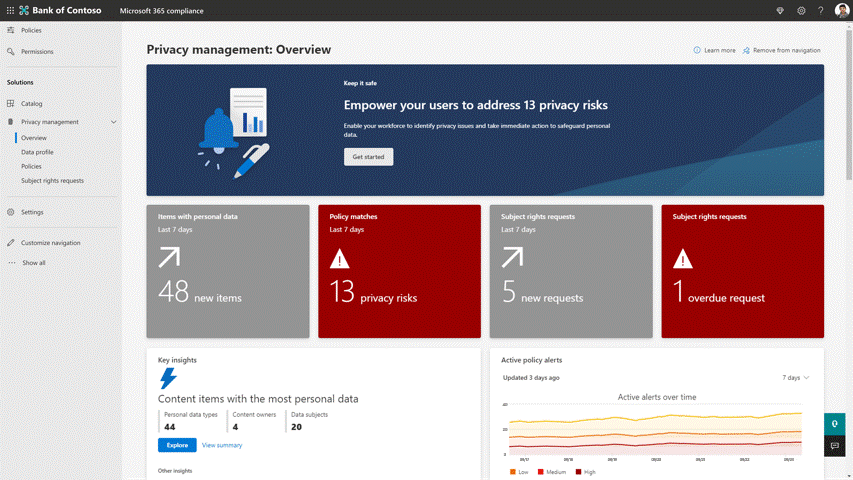The width and height of the screenshot is (853, 480).
Task: Click the diamond icon in top bar
Action: (x=780, y=10)
